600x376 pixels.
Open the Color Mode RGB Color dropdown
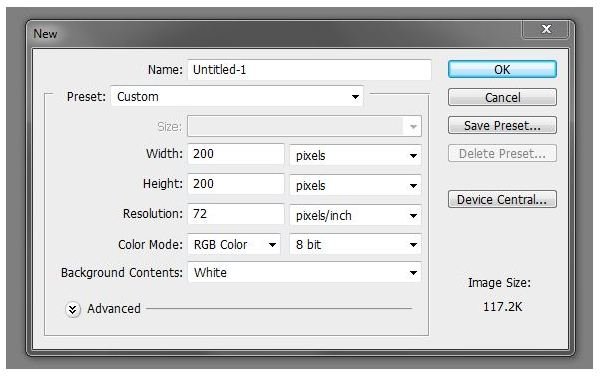(x=234, y=244)
